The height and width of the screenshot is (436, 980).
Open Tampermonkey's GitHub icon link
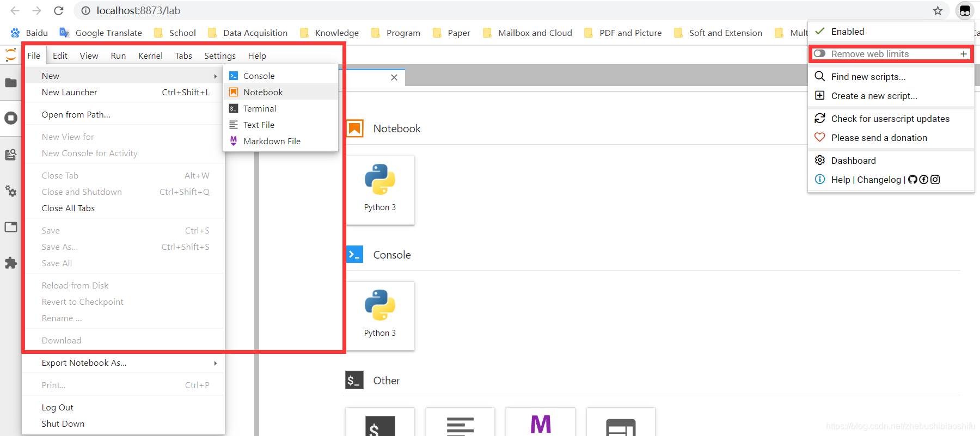[x=913, y=180]
